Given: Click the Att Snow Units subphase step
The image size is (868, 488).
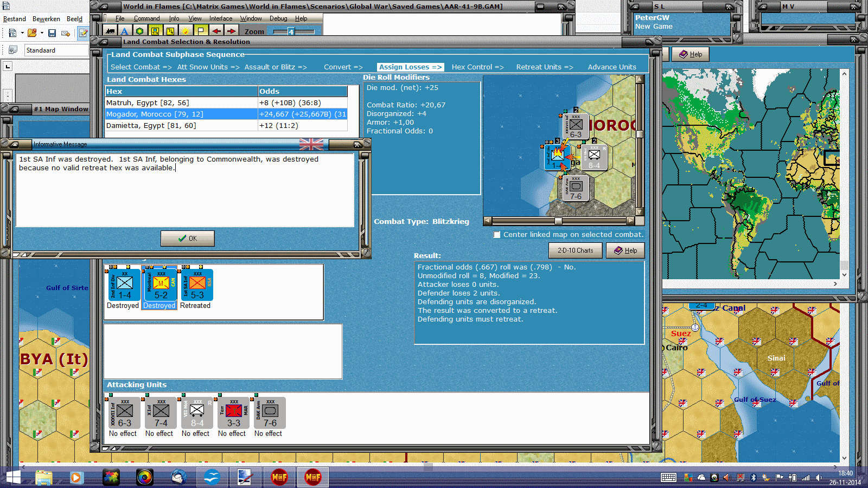Looking at the screenshot, I should pos(208,67).
